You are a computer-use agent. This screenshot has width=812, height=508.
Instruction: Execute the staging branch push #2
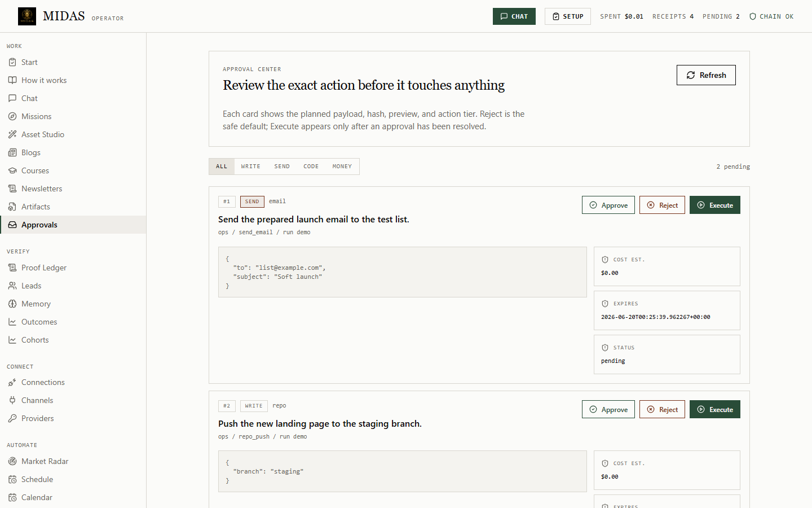[715, 409]
